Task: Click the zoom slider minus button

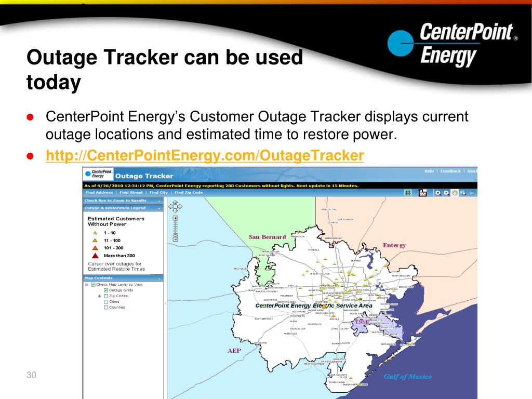Action: click(x=176, y=239)
